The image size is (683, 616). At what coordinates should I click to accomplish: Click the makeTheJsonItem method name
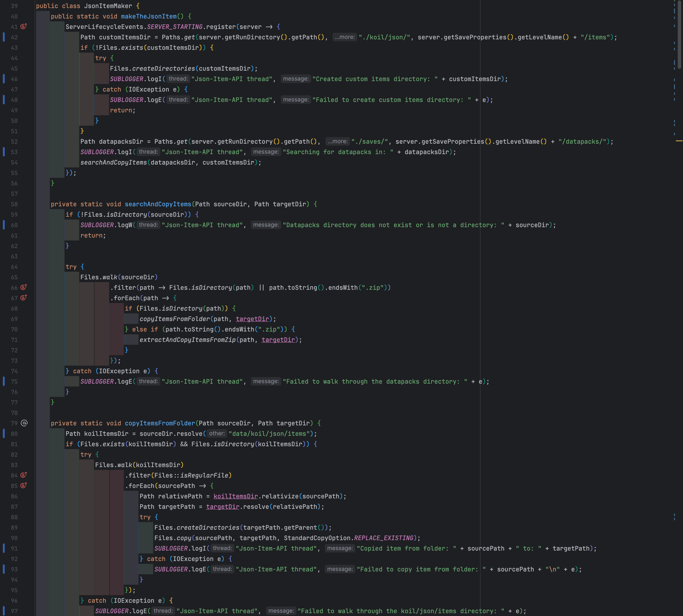(x=149, y=16)
